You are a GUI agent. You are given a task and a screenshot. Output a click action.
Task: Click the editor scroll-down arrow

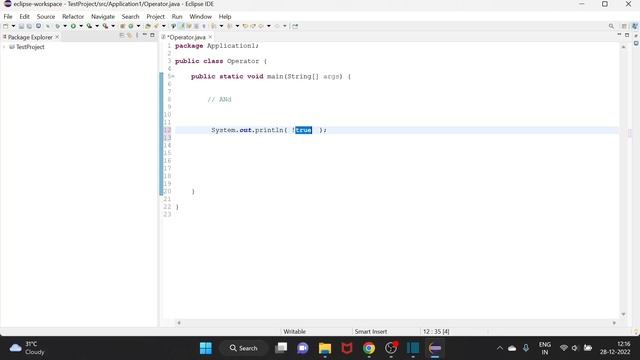[623, 314]
